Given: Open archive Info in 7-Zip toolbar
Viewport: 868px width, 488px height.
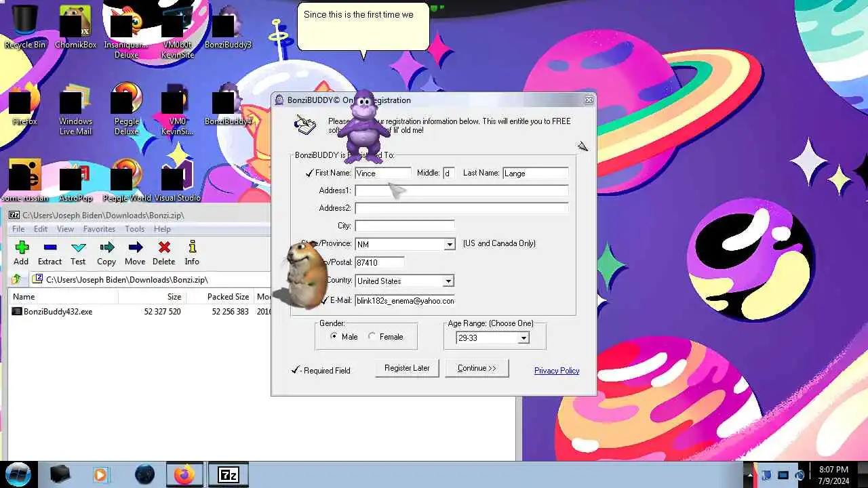Looking at the screenshot, I should pos(192,253).
